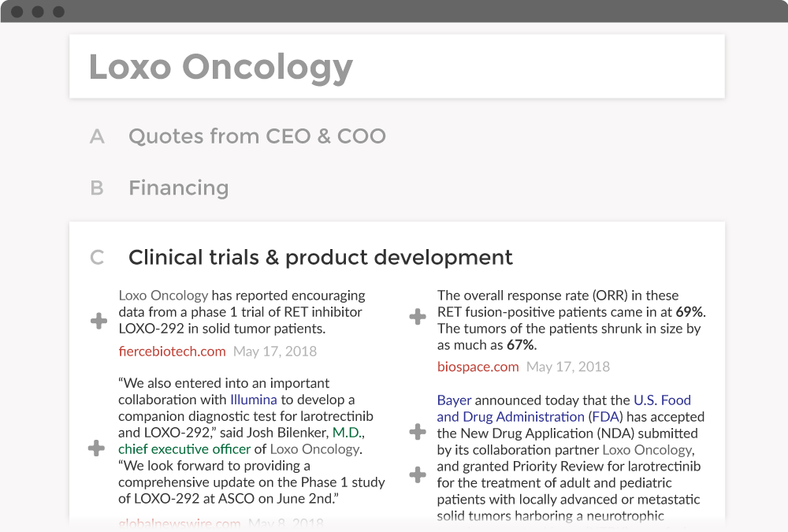
Task: Click plus icon beside Illumina collaboration quote
Action: click(96, 448)
